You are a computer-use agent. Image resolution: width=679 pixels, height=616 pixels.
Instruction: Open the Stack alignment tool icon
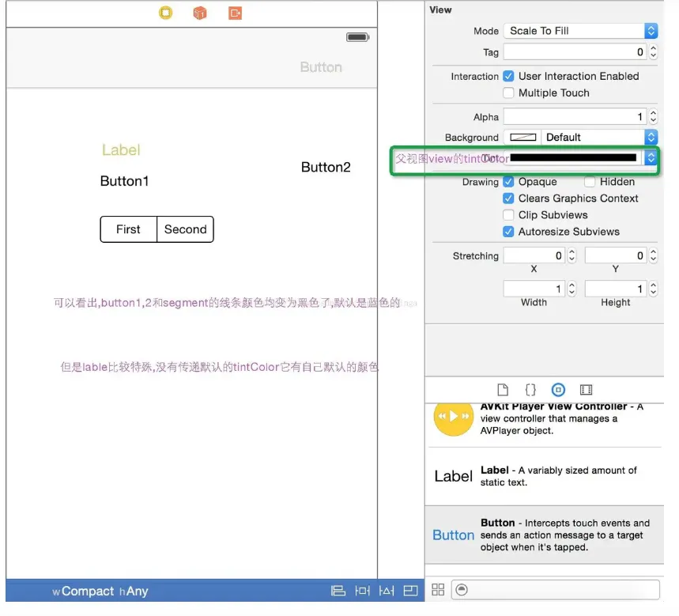pos(338,591)
